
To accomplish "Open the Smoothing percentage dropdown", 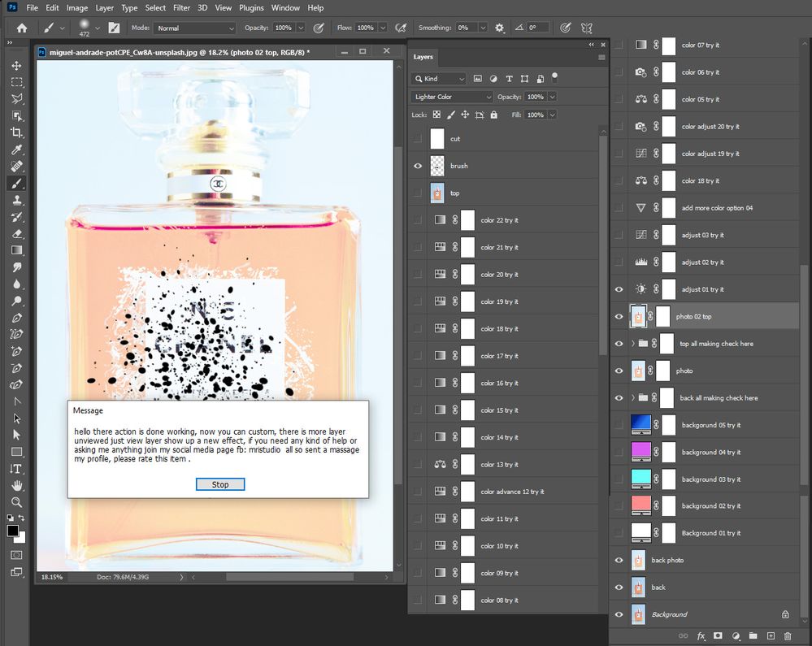I will (x=483, y=28).
